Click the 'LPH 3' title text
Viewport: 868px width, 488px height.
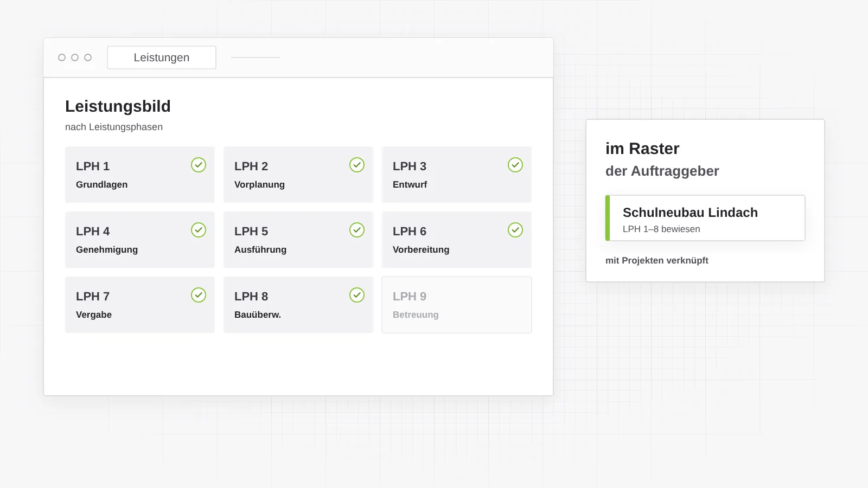410,166
